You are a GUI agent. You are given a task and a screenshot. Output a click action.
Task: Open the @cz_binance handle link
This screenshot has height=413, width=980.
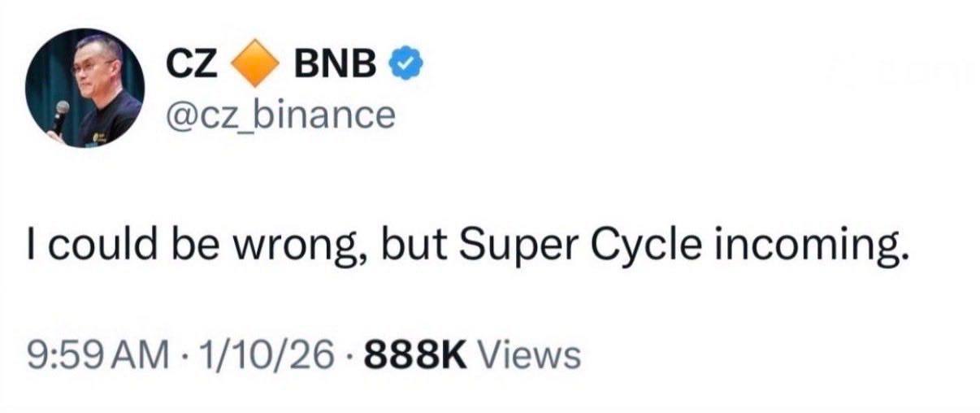[280, 115]
